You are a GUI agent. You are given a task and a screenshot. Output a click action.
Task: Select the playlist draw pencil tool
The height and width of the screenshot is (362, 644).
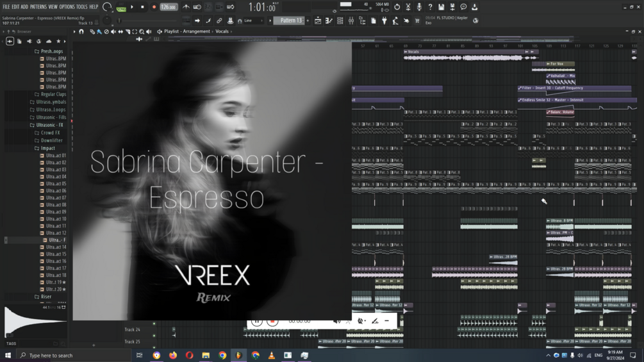point(92,31)
